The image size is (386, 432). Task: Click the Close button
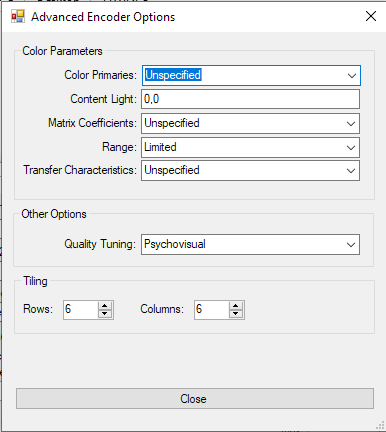tap(195, 399)
